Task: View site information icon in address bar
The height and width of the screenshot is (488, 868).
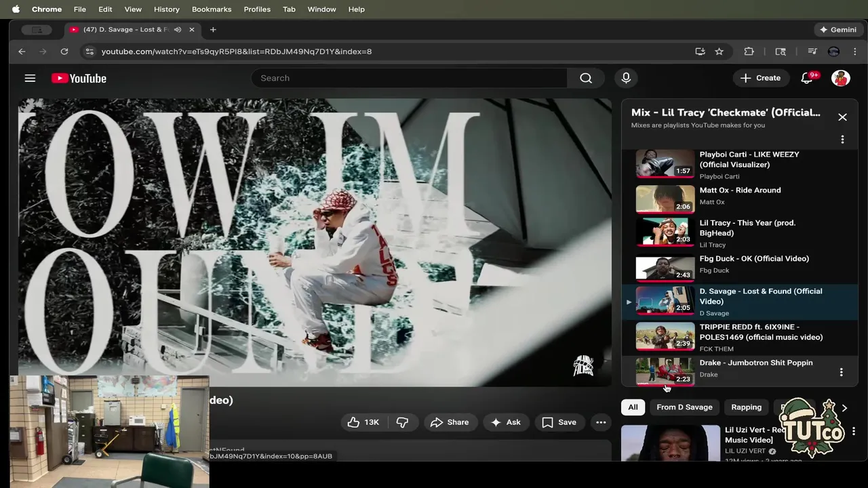Action: [x=89, y=52]
